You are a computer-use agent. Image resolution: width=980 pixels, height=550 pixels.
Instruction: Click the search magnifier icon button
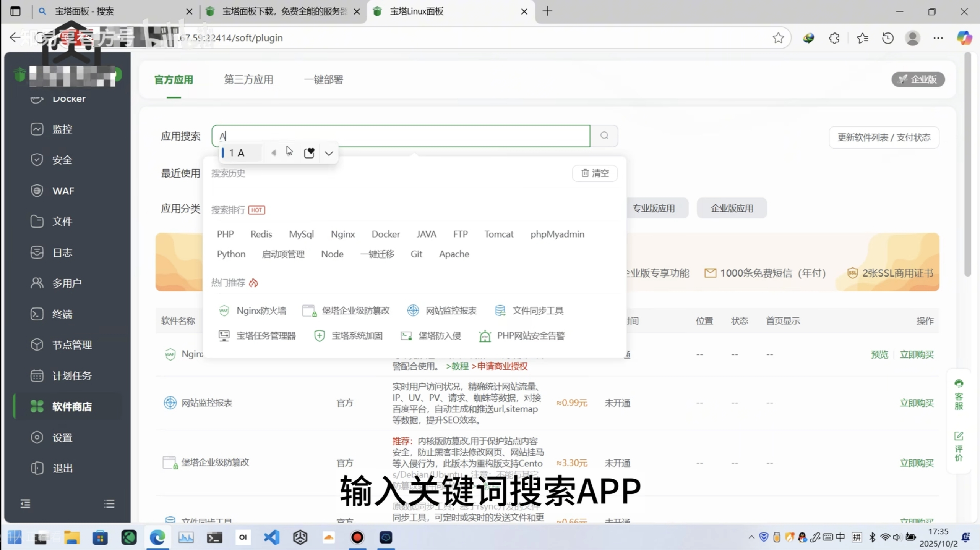604,136
